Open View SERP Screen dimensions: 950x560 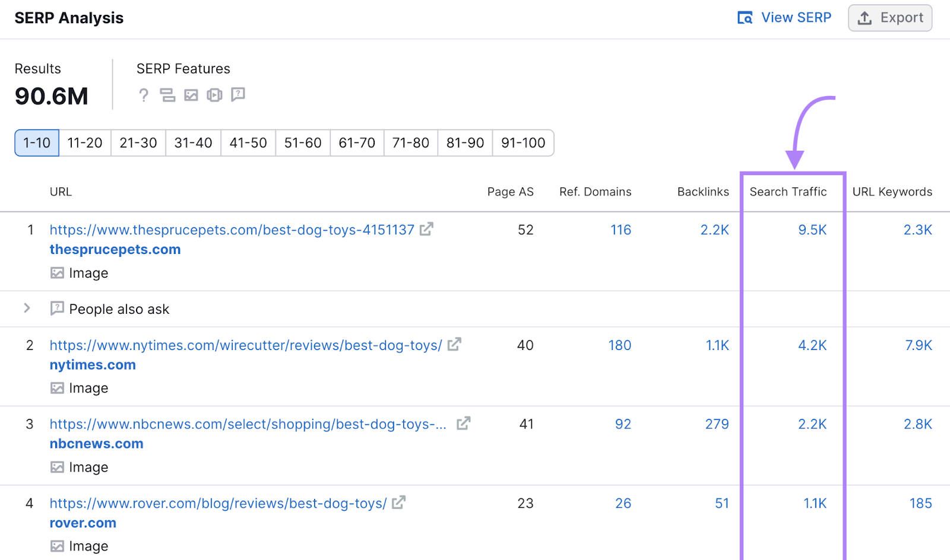tap(796, 18)
